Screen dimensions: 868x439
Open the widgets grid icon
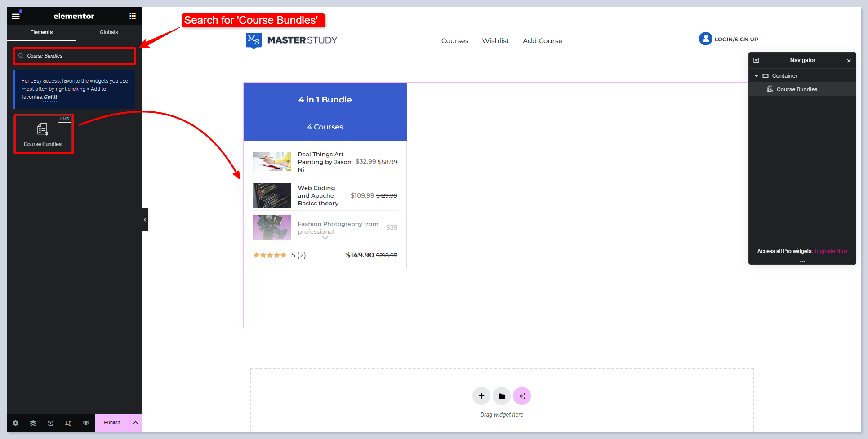point(133,16)
